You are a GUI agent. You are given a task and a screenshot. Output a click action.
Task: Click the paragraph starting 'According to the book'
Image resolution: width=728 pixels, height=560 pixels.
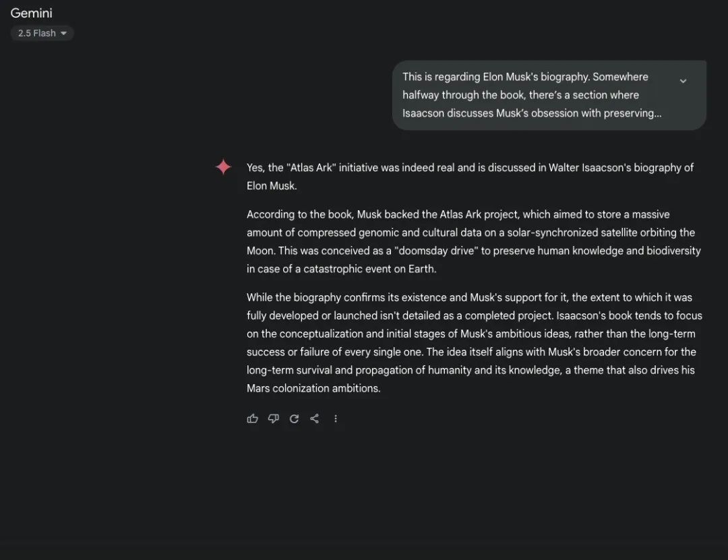(x=474, y=241)
